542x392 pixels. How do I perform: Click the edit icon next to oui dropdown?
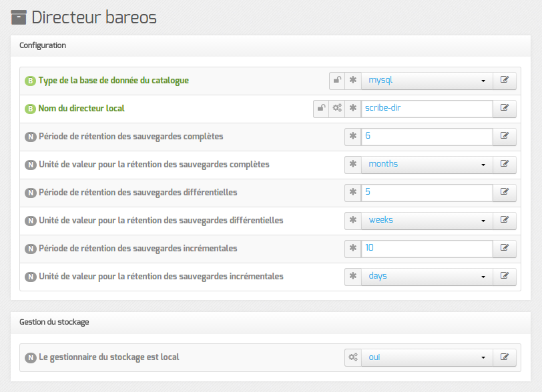point(505,357)
